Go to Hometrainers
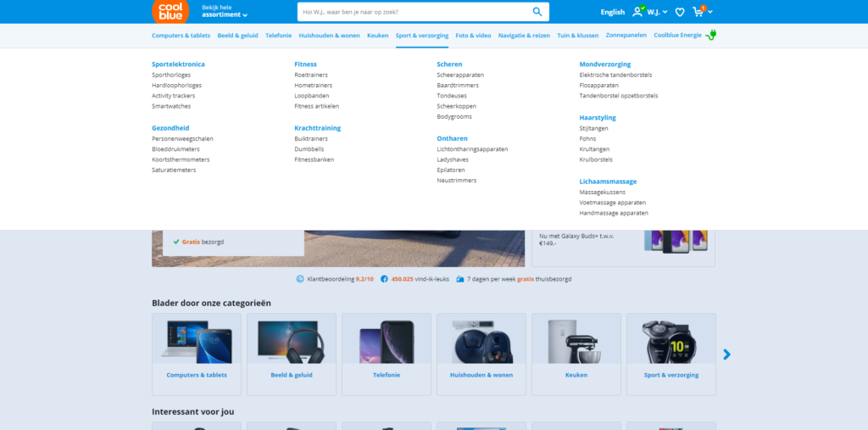Image resolution: width=868 pixels, height=430 pixels. pos(314,86)
